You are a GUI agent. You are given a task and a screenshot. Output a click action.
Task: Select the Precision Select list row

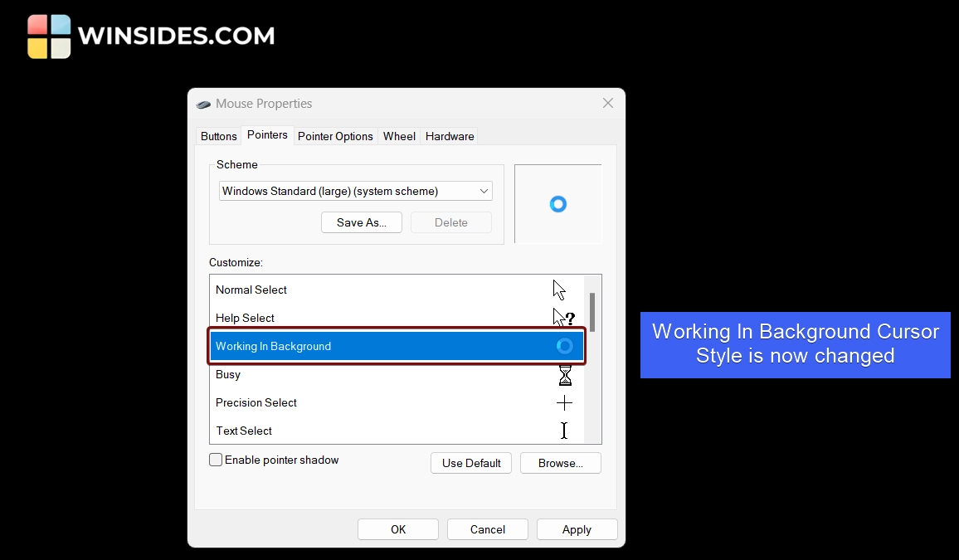point(397,402)
